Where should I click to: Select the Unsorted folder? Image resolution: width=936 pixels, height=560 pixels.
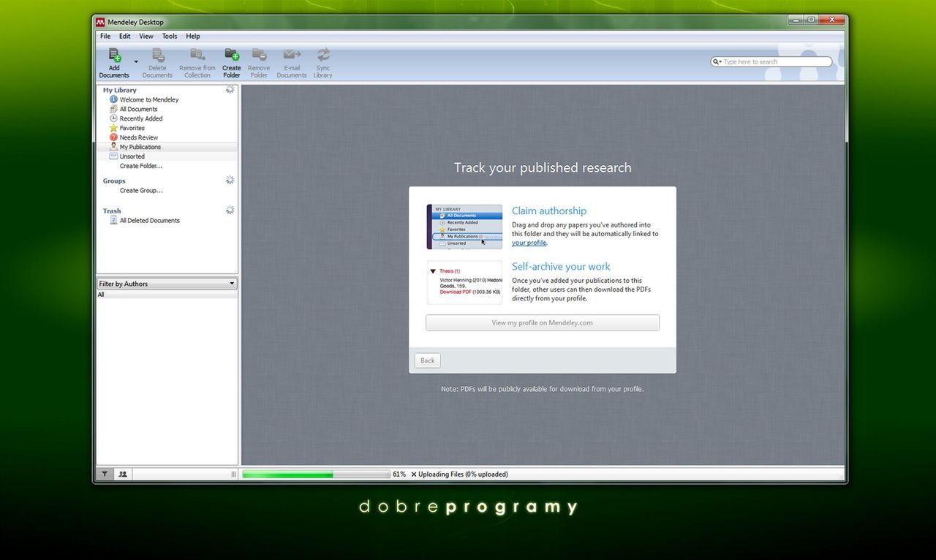pyautogui.click(x=132, y=156)
